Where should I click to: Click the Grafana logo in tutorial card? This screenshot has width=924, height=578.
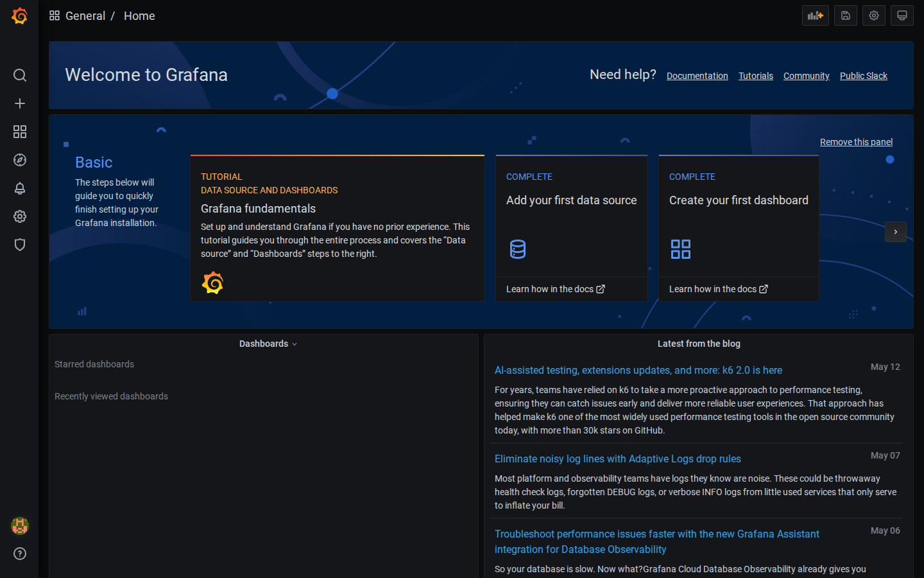[x=212, y=283]
